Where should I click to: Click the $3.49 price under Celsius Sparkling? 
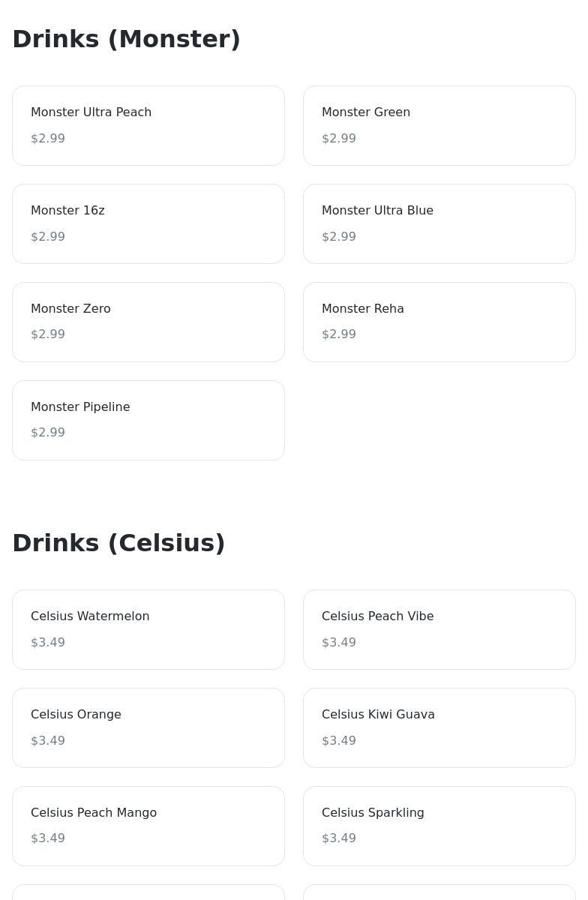(x=339, y=838)
